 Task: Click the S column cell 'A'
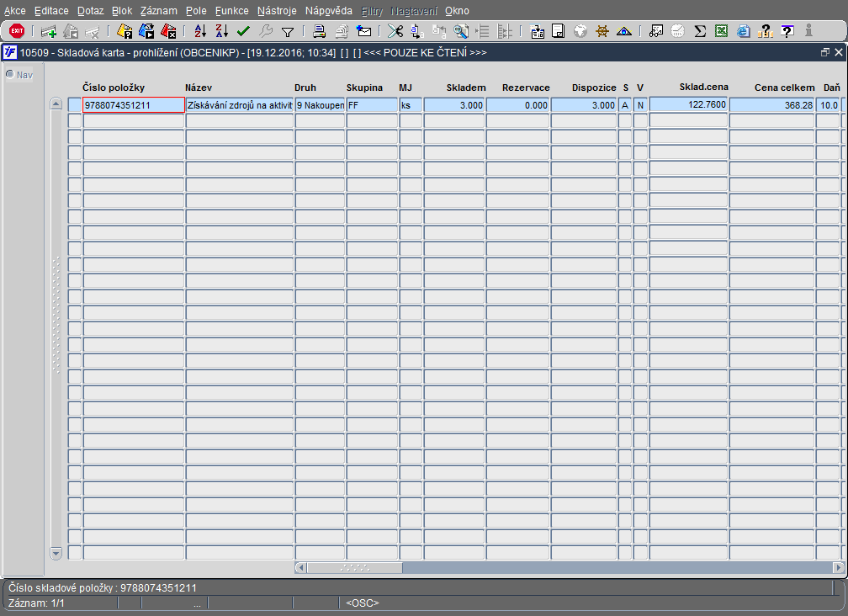[625, 105]
